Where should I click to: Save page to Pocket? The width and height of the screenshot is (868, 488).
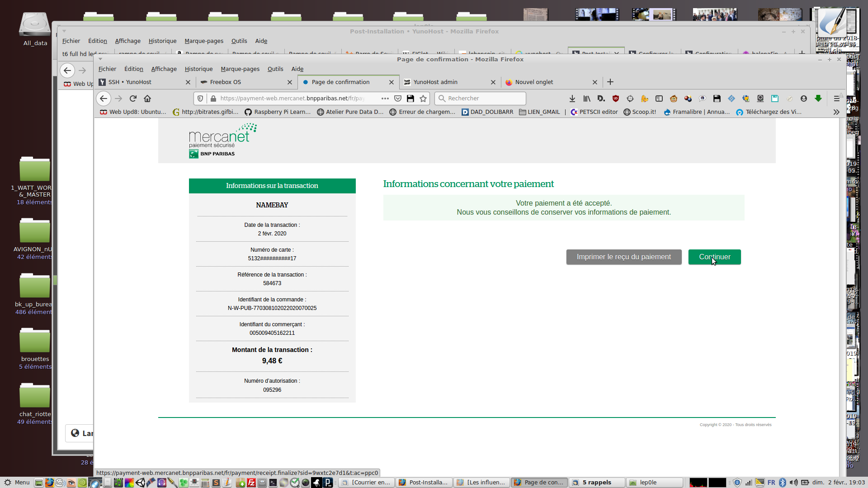pos(398,99)
